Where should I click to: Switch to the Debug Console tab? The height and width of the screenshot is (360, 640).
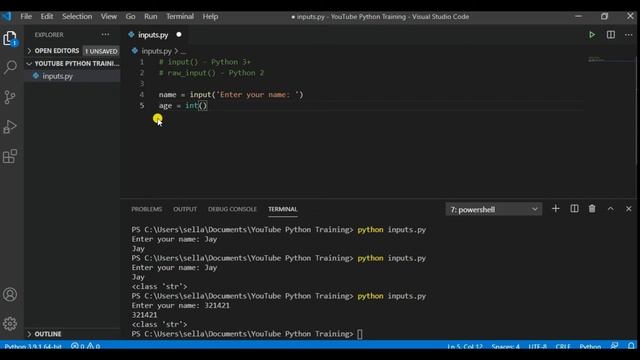[x=232, y=209]
